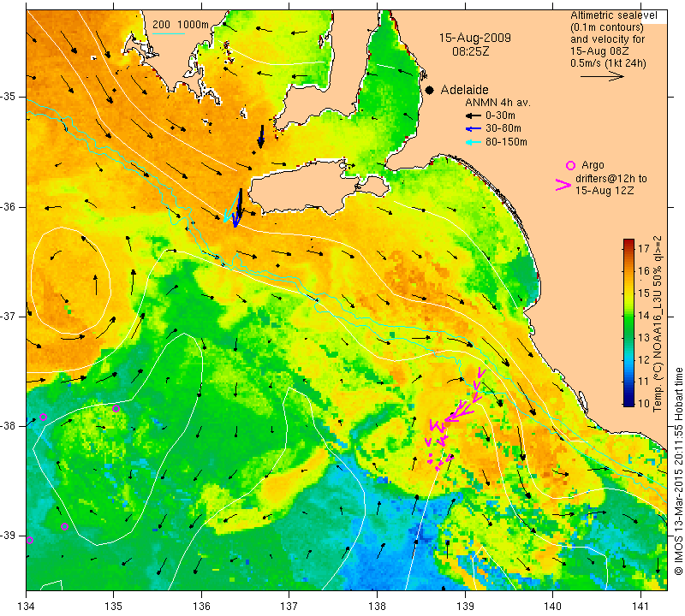
Task: Select the 'Argo' legend label
Action: click(x=593, y=165)
